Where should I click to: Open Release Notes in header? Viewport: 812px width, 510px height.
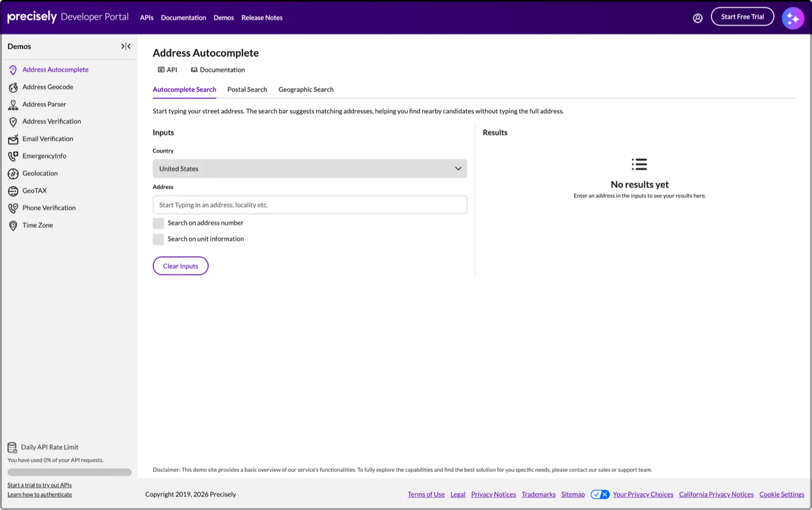(262, 18)
